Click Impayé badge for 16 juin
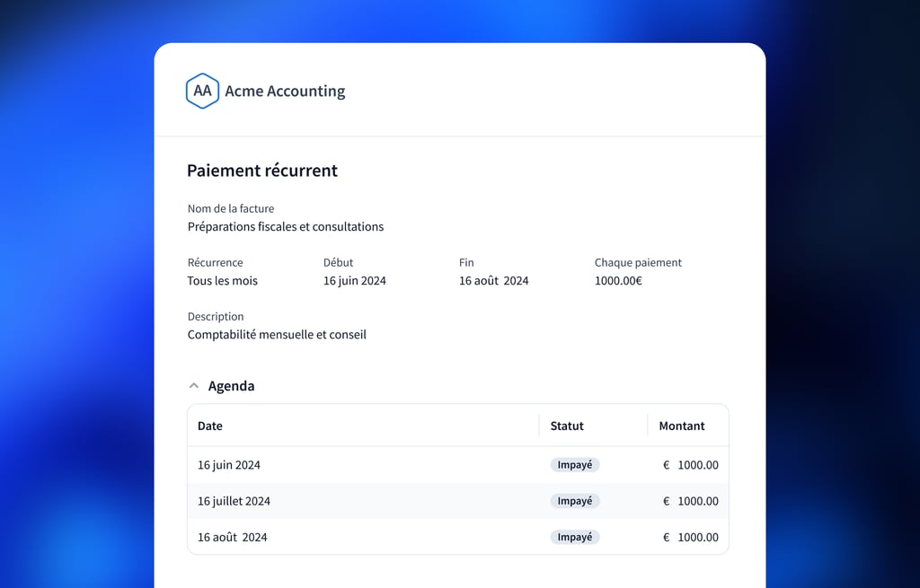The height and width of the screenshot is (588, 920). (575, 465)
